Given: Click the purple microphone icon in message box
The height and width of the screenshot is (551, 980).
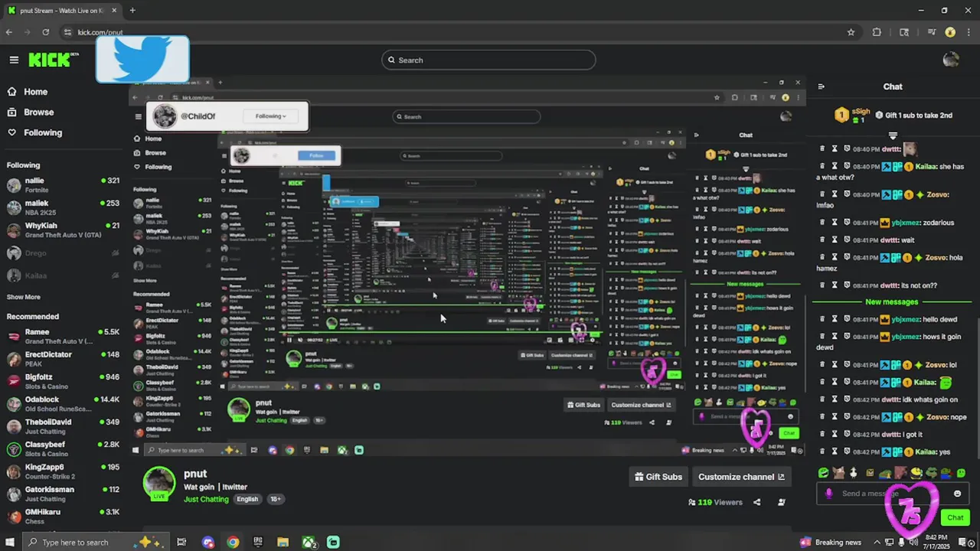Looking at the screenshot, I should tap(828, 494).
